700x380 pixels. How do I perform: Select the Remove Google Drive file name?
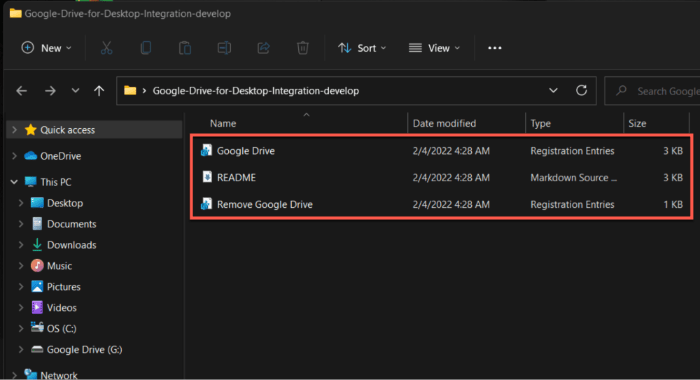coord(265,205)
